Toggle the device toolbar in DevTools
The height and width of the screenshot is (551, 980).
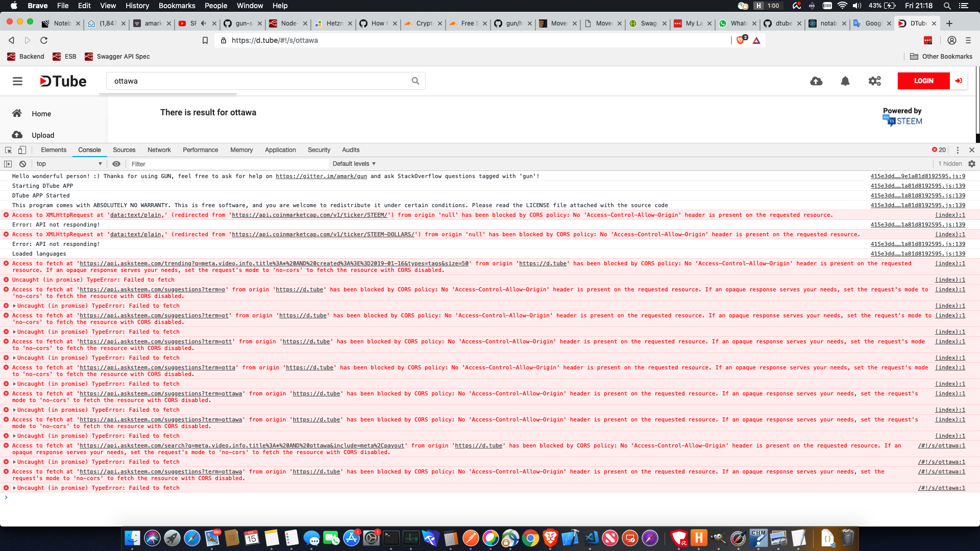click(21, 149)
